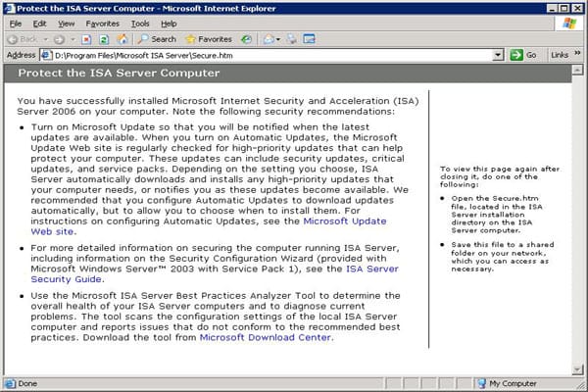Open the Tools menu

140,23
